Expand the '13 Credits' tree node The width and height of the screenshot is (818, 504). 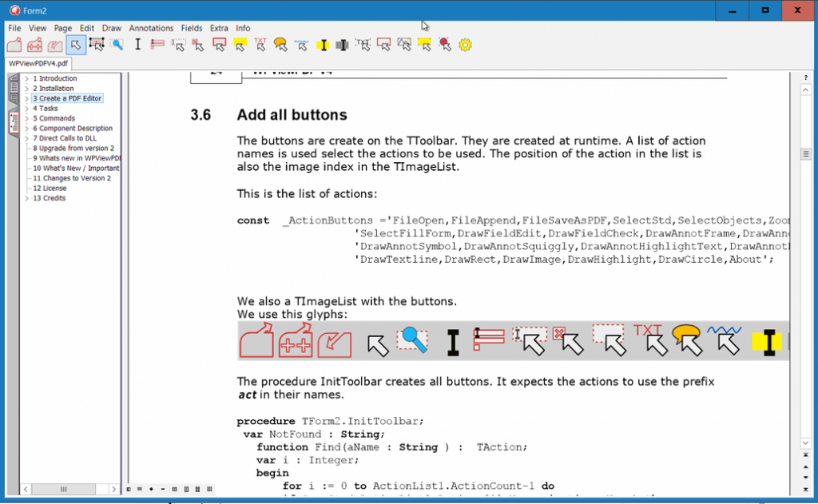pyautogui.click(x=26, y=199)
